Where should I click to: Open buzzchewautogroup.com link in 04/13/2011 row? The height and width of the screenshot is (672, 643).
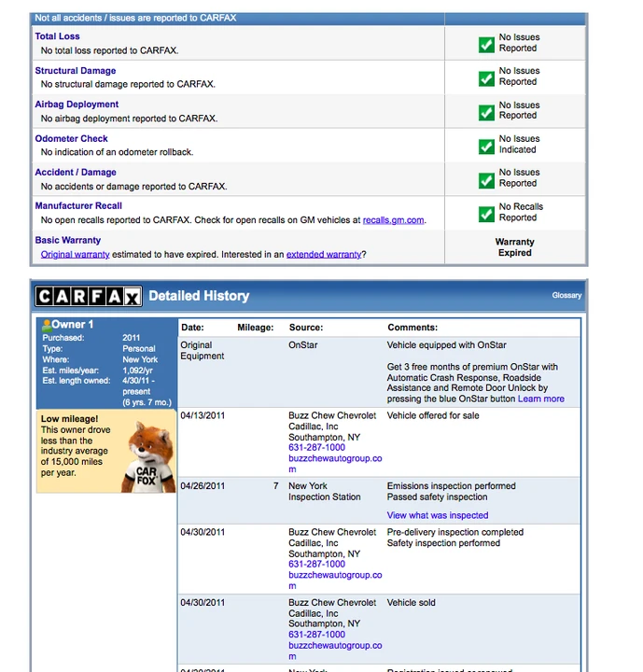pyautogui.click(x=335, y=464)
